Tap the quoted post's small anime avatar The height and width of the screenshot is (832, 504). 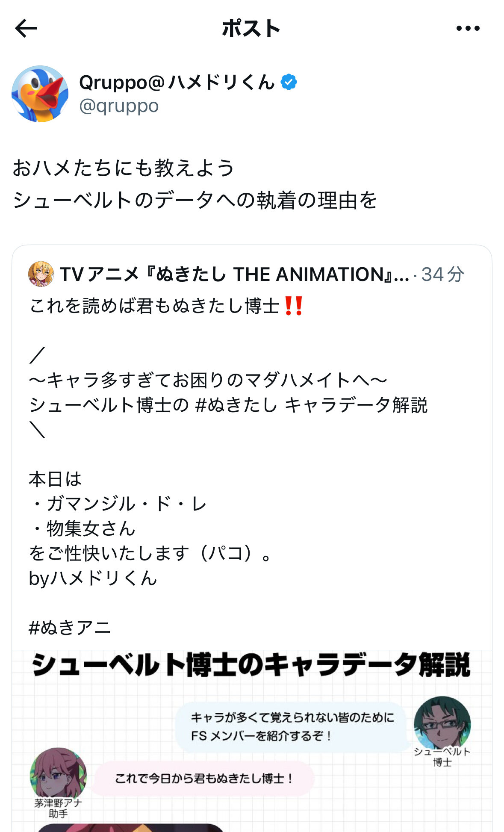coord(41,274)
